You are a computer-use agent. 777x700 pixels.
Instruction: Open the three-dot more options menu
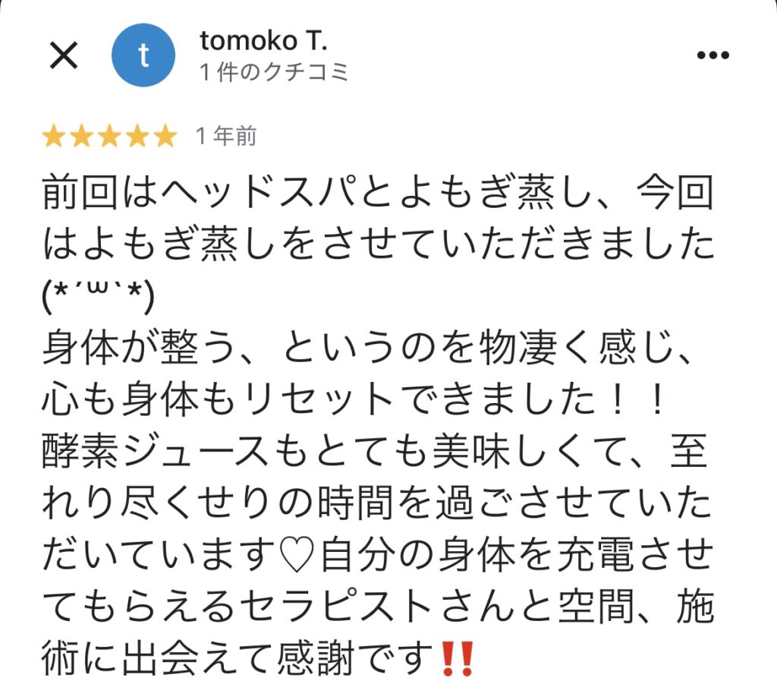point(713,55)
